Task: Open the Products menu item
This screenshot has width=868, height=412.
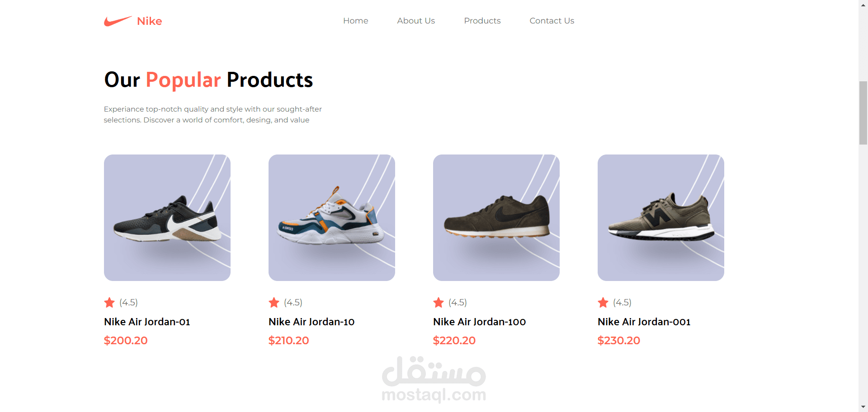Action: [482, 21]
